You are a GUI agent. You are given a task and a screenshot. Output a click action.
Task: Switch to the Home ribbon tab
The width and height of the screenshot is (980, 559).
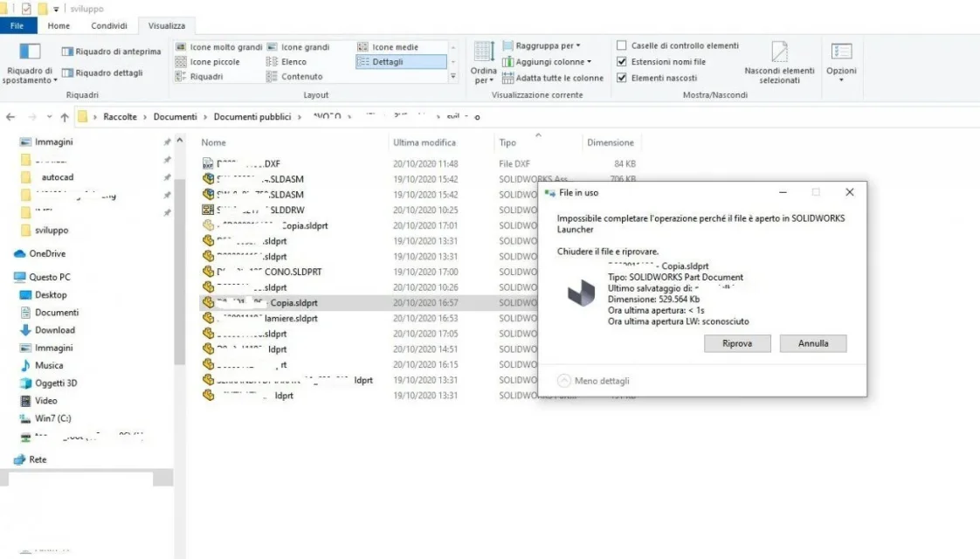(59, 25)
